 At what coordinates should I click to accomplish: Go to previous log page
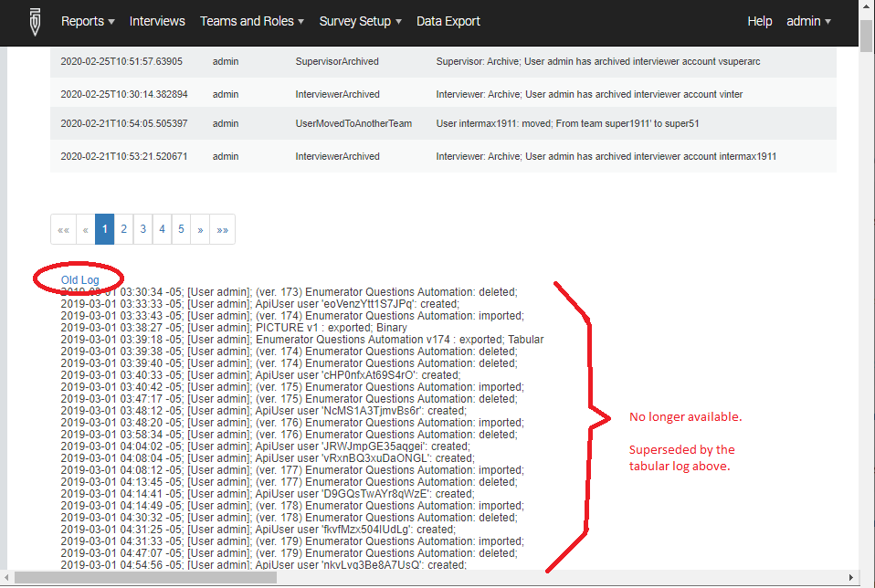click(85, 230)
